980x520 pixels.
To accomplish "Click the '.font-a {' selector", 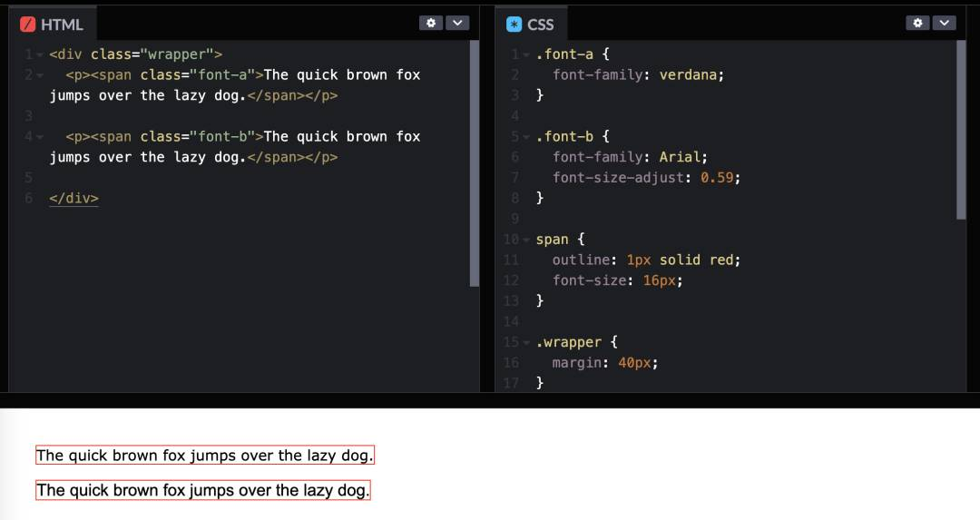I will click(x=573, y=54).
